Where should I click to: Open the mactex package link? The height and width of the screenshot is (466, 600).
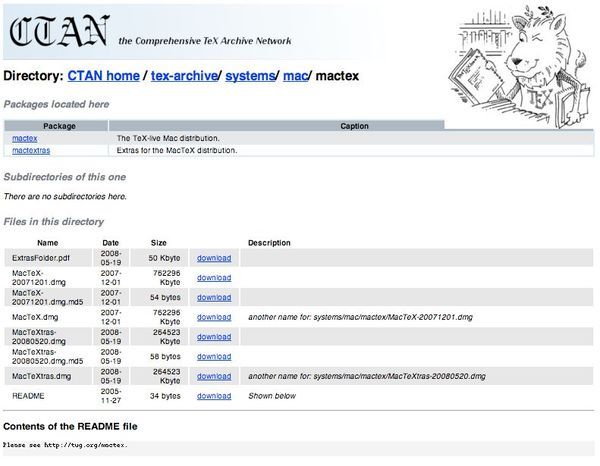pos(24,138)
